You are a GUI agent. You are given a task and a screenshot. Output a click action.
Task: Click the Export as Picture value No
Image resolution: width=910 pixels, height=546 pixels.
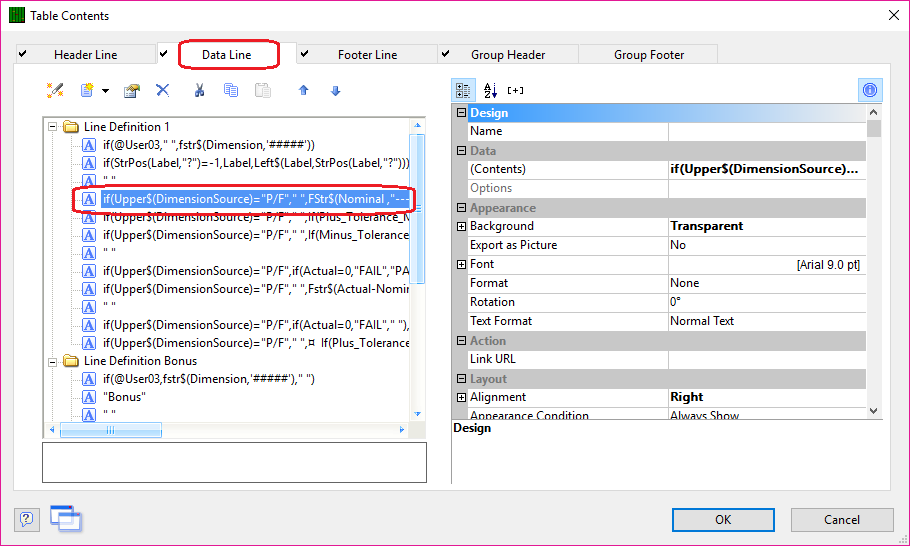pos(767,245)
